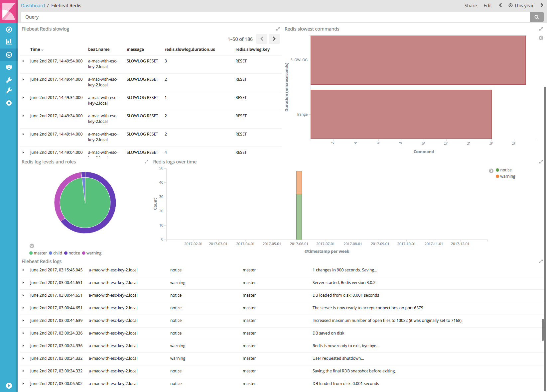Click 'Saving the final RDB snapshot' message
547x392 pixels.
[354, 371]
